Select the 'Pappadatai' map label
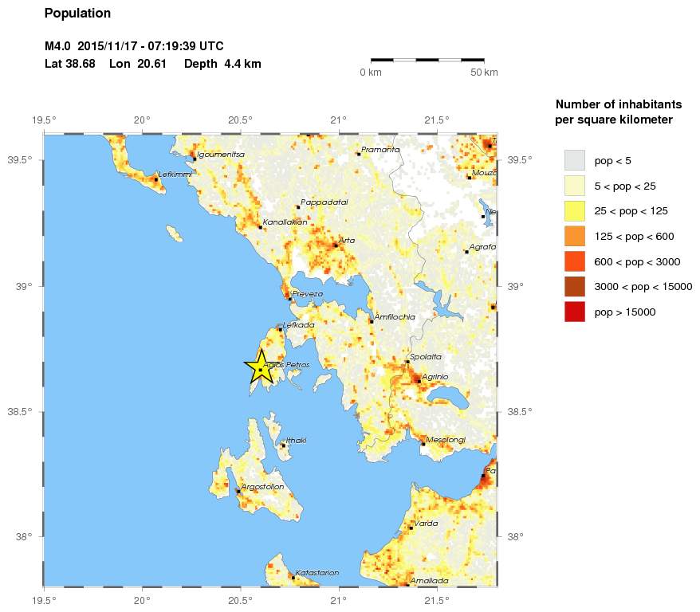Viewport: 700px width, 612px height. click(324, 202)
